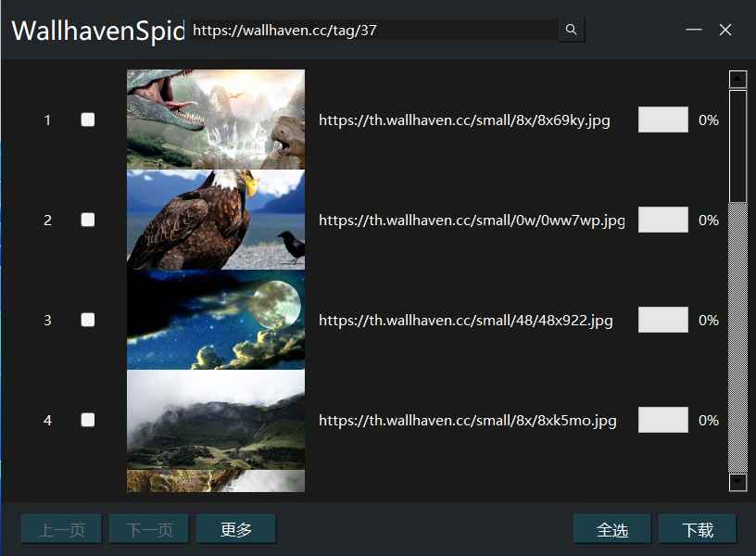
Task: Enable the checkbox for row 2
Action: pos(88,220)
